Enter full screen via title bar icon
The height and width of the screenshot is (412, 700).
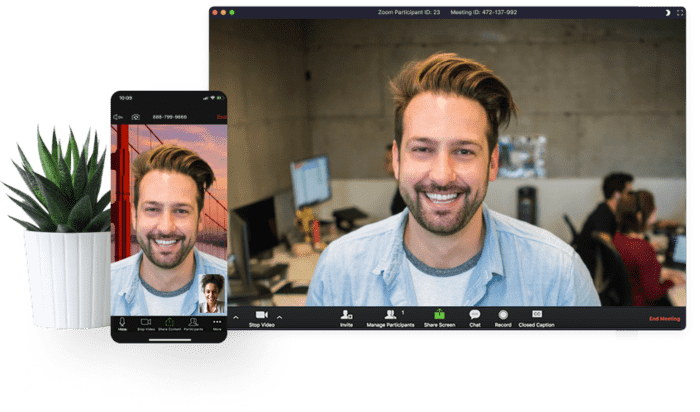[680, 12]
